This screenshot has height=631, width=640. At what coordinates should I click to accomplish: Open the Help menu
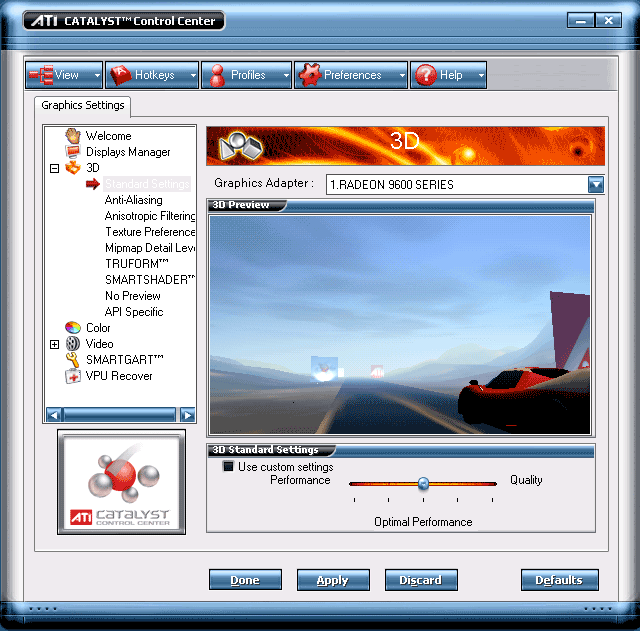[449, 75]
